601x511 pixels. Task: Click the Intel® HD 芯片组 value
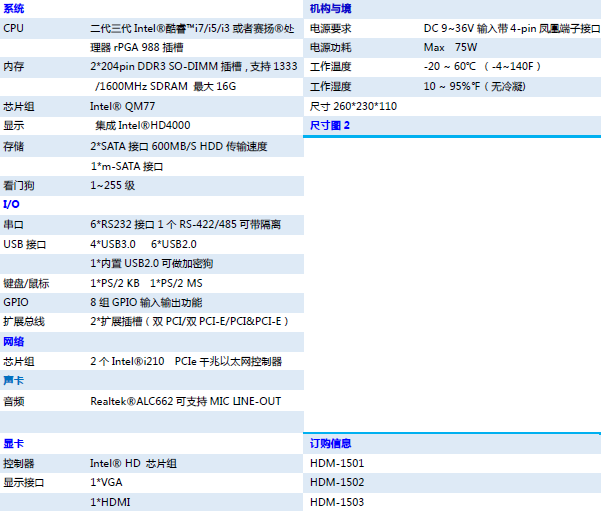133,463
